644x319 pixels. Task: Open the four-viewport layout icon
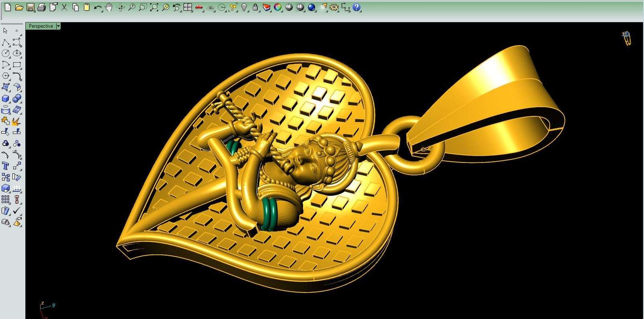[x=188, y=7]
